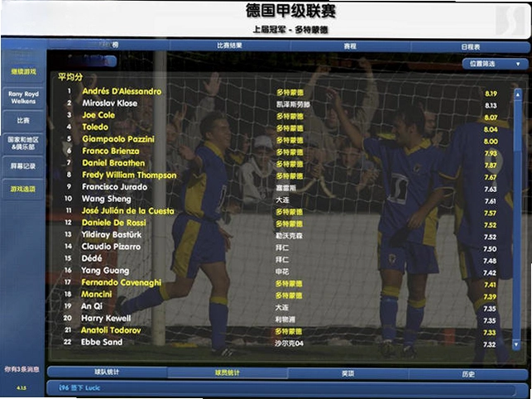Click the 你有3条消息 messages notice
Screen dimensions: 532x399
tap(22, 369)
